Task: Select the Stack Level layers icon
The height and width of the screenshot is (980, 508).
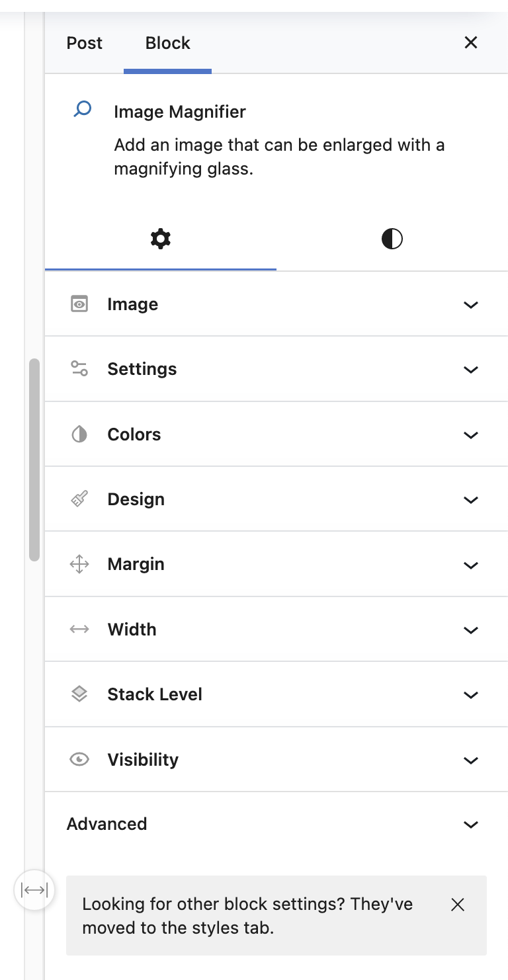Action: point(79,694)
